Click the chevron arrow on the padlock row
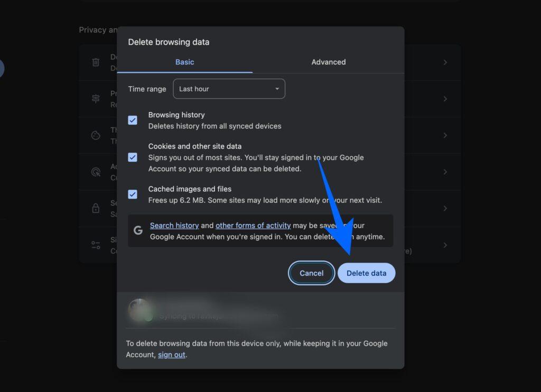 click(445, 208)
